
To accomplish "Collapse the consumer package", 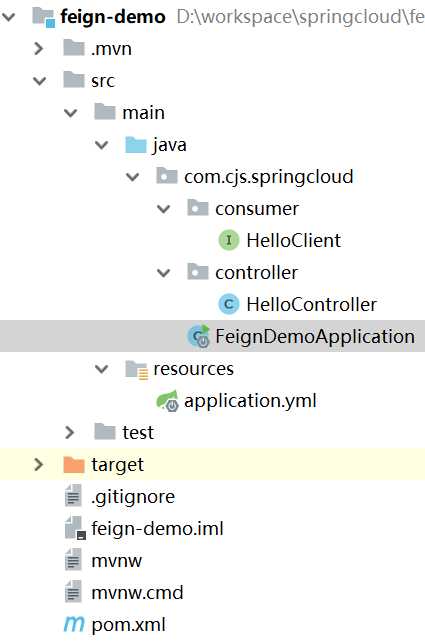I will [163, 209].
